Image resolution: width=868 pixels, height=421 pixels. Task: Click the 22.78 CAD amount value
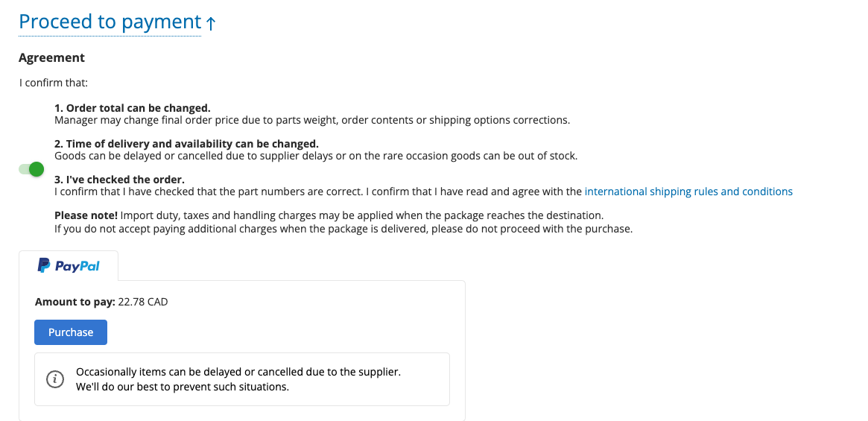[143, 302]
